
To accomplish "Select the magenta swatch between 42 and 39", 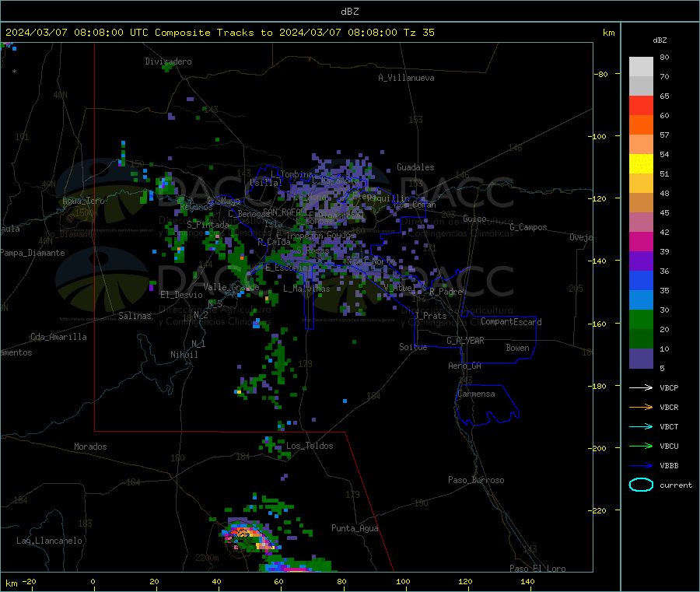I will click(641, 241).
